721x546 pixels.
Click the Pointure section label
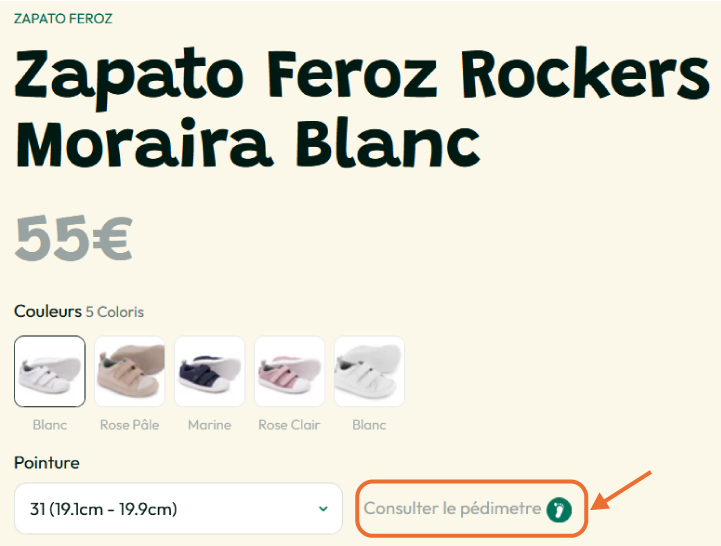(46, 463)
